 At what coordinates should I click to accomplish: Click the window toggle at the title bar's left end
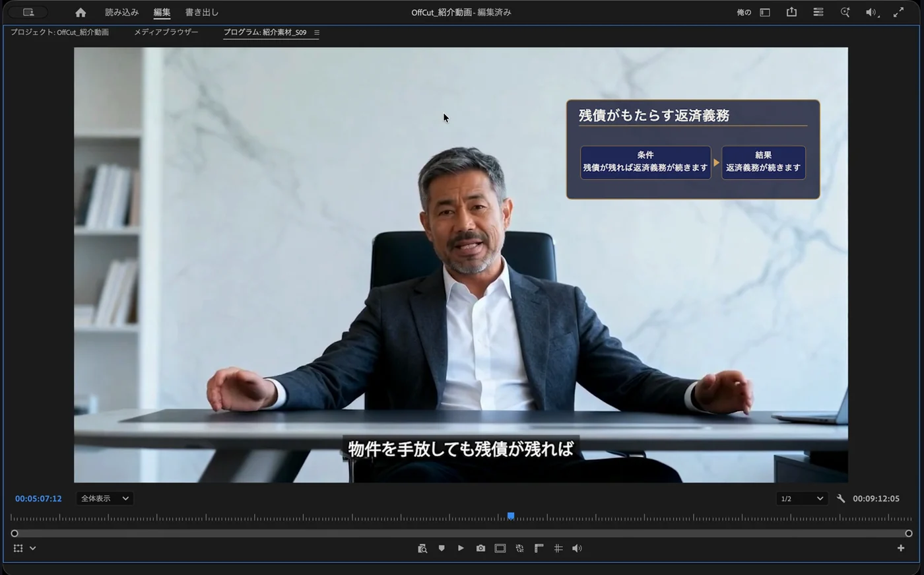[x=28, y=12]
